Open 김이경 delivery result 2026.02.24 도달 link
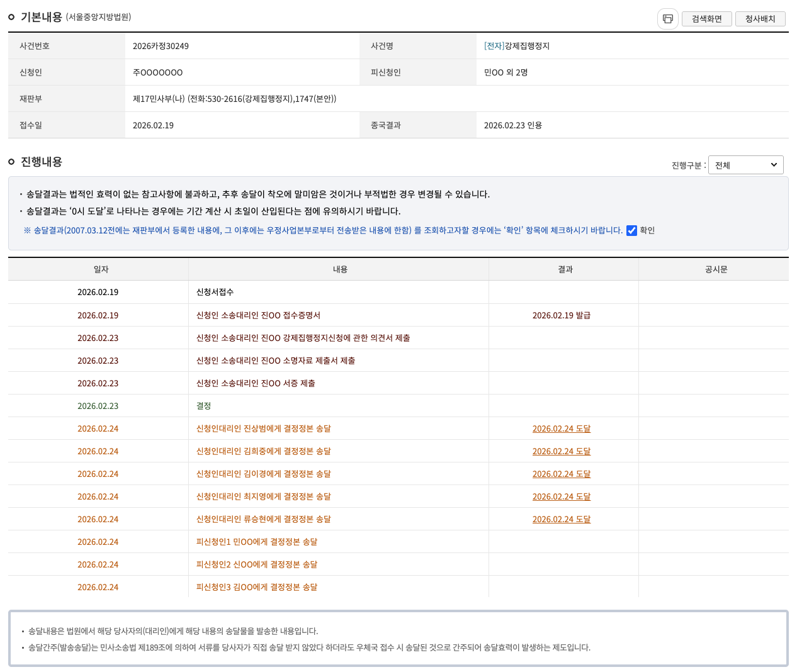The height and width of the screenshot is (672, 797). pos(561,474)
